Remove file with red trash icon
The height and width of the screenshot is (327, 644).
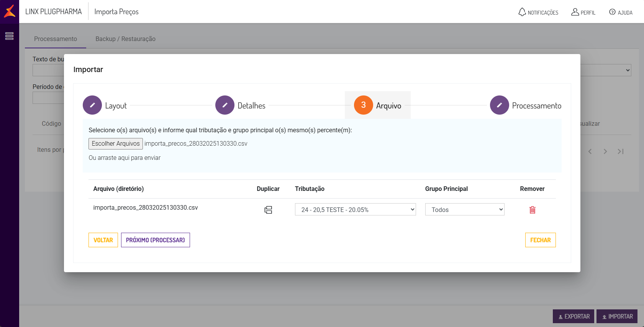tap(532, 210)
